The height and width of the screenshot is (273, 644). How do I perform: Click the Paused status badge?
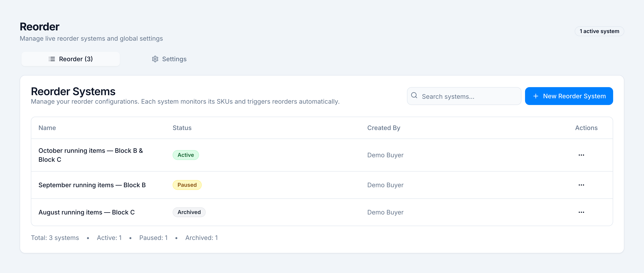click(x=187, y=185)
